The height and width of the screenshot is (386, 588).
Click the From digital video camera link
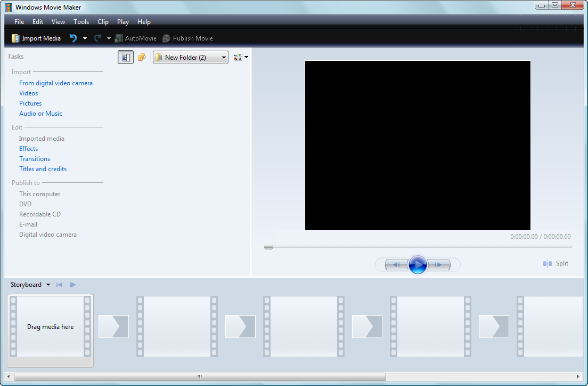56,83
